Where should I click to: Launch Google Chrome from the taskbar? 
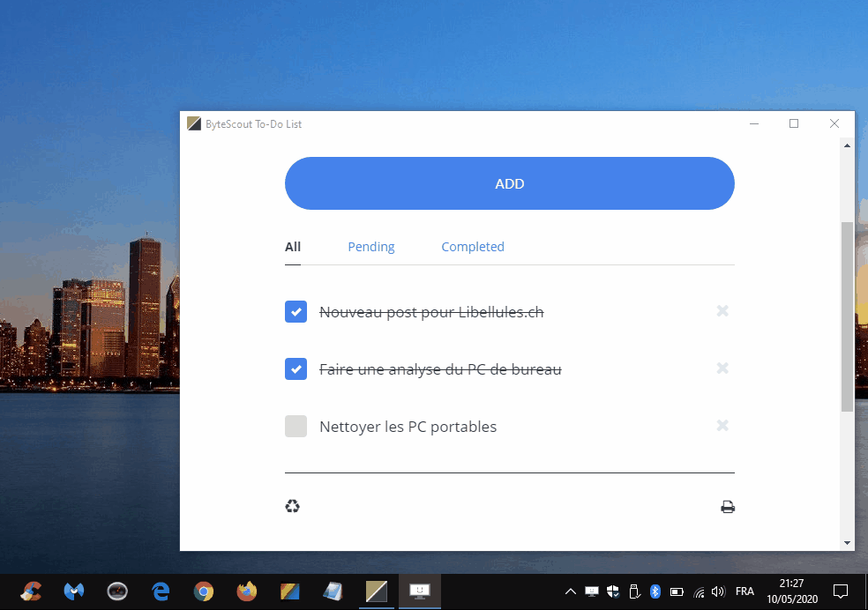click(x=204, y=591)
